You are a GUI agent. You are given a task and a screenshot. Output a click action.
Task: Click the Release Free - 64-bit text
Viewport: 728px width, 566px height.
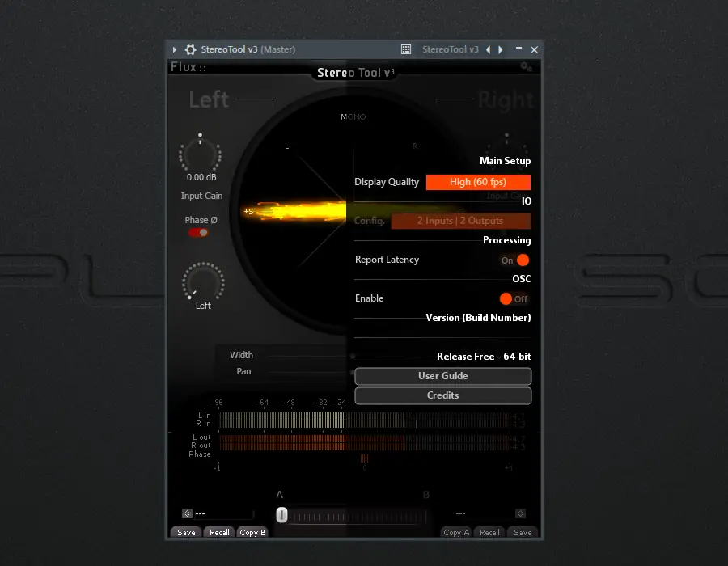[484, 357]
